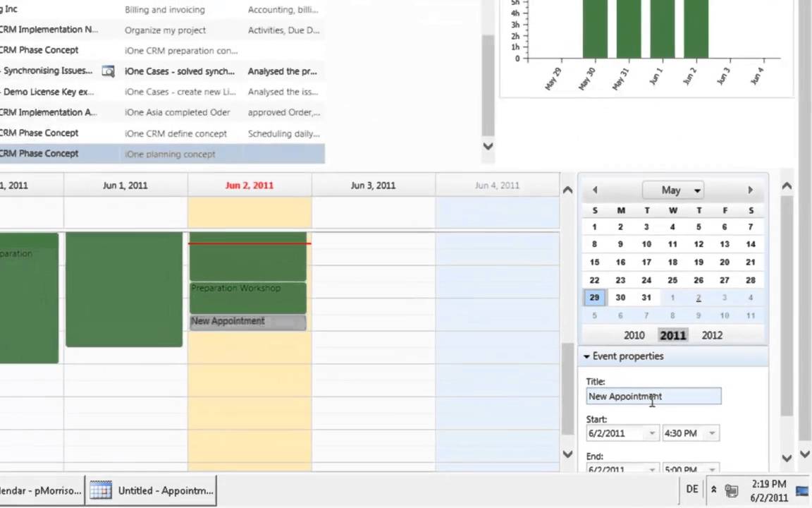Select the row iOne Cases - create new Li...
The height and width of the screenshot is (508, 812).
[161, 92]
